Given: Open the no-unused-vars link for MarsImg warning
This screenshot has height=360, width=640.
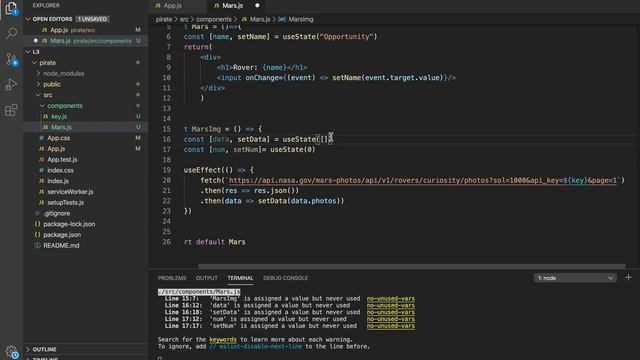Looking at the screenshot, I should [391, 299].
